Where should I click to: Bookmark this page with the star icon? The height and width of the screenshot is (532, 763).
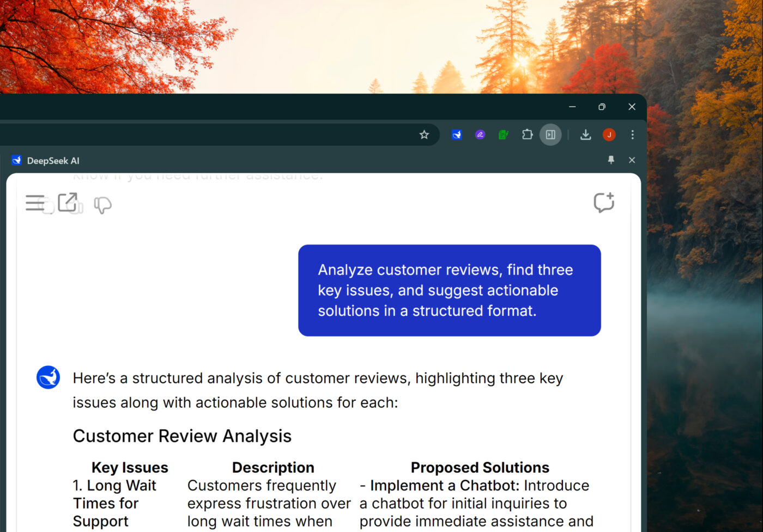424,134
